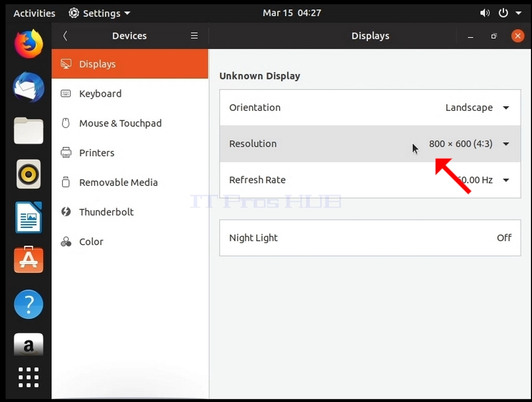The image size is (532, 402).
Task: Click the volume icon in the top bar
Action: click(x=485, y=13)
